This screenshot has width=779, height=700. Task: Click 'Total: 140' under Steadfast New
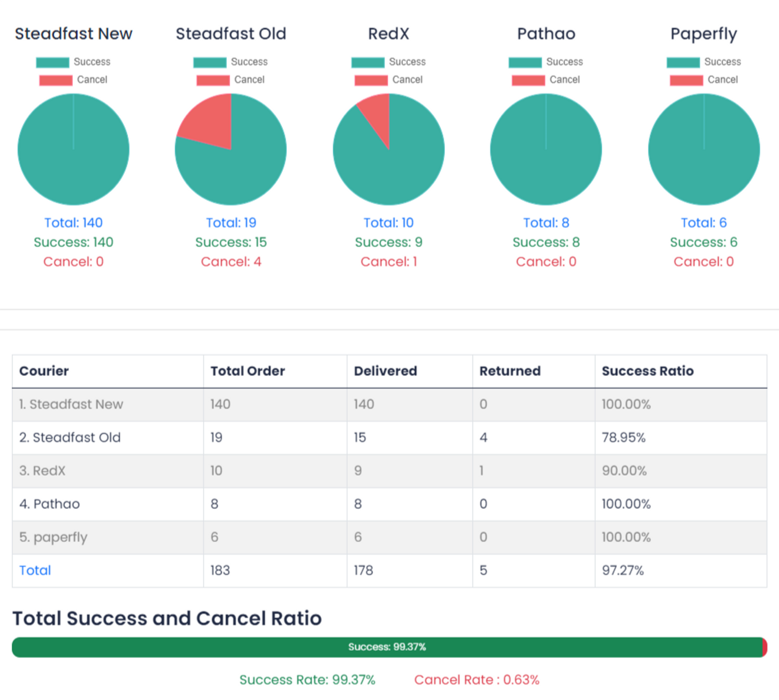point(73,223)
